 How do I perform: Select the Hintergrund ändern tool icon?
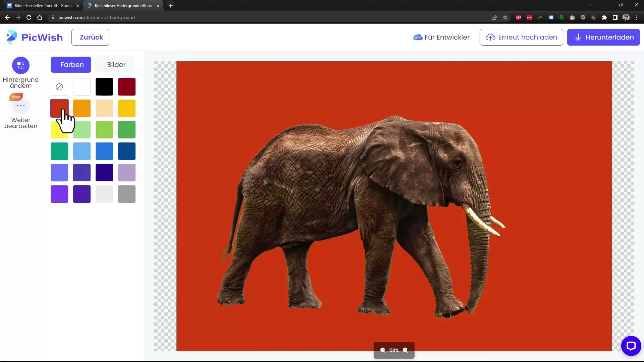coord(21,65)
